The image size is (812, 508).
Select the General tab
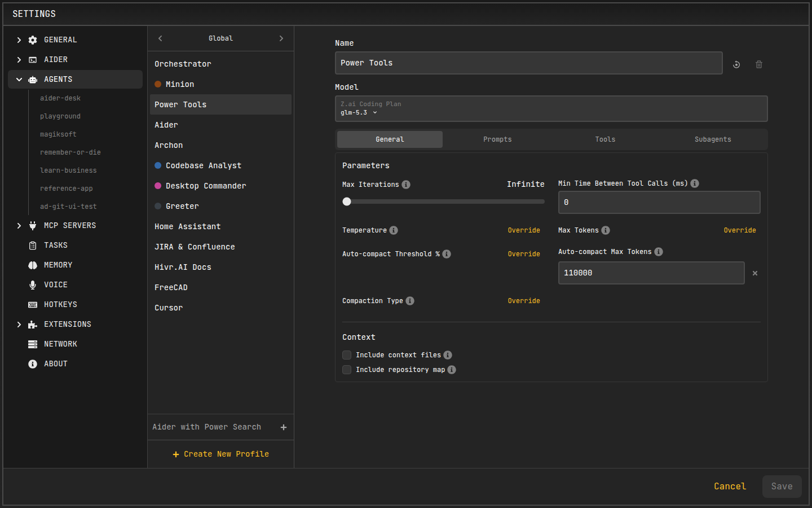point(390,139)
